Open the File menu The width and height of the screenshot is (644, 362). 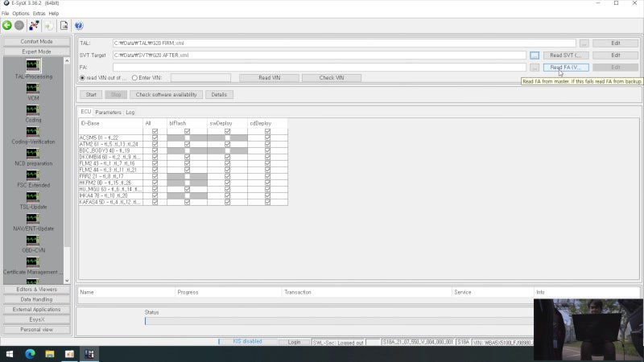click(6, 14)
